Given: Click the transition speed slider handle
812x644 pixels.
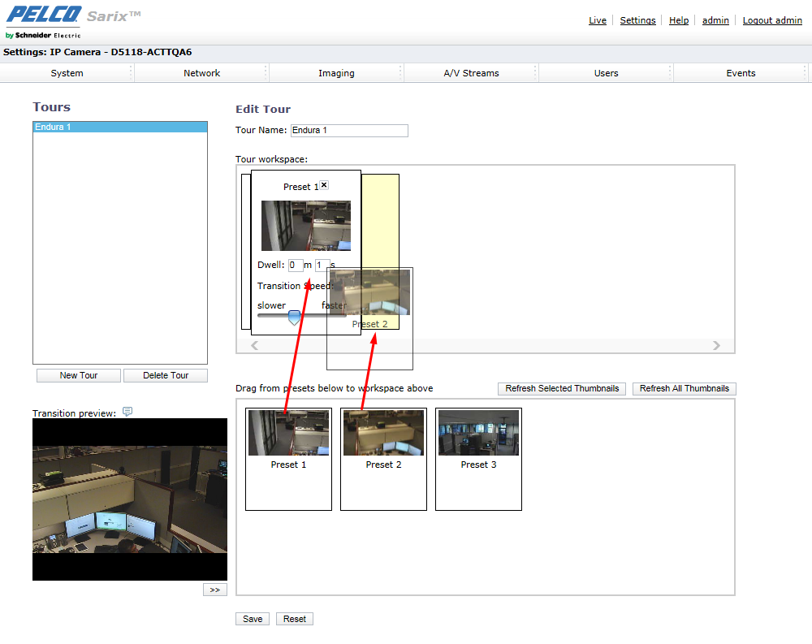Looking at the screenshot, I should click(294, 318).
